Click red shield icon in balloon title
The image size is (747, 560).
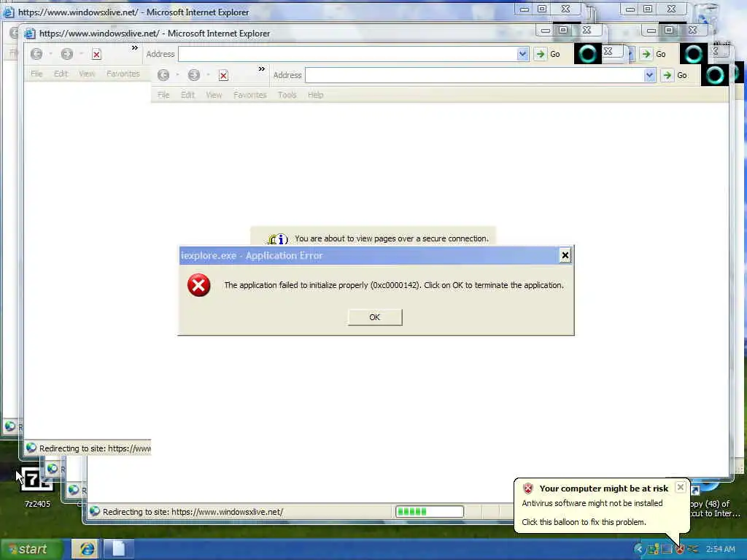(x=528, y=489)
